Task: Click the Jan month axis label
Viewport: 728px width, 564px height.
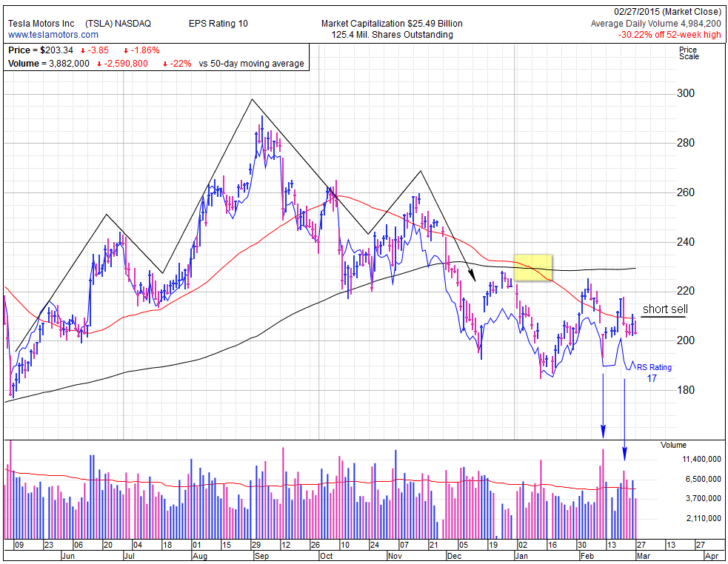Action: (521, 556)
